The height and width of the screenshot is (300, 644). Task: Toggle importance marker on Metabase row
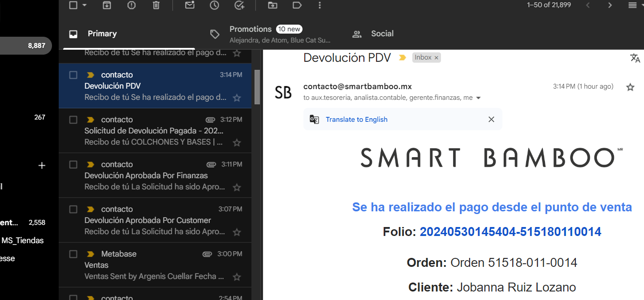[90, 254]
